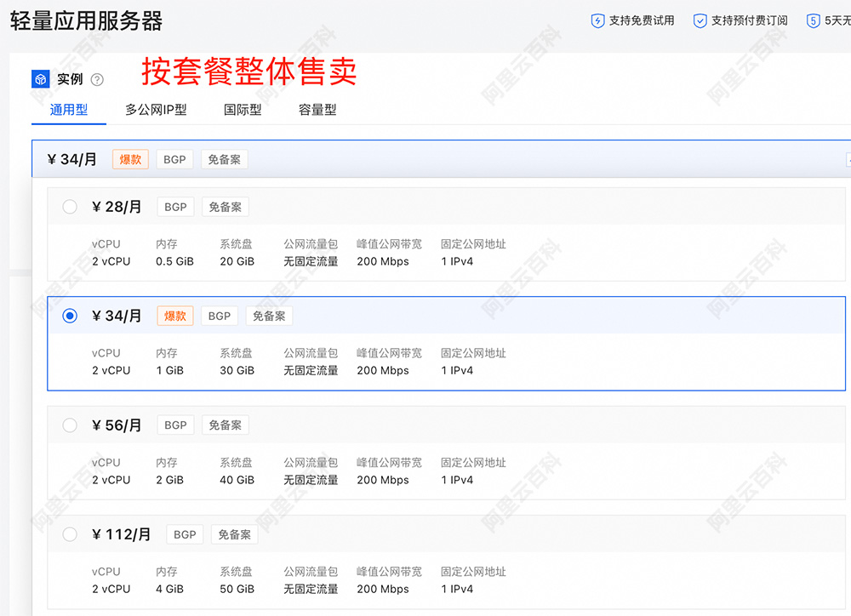Image resolution: width=851 pixels, height=616 pixels.
Task: Click the ¥28/月 price text
Action: coord(117,207)
